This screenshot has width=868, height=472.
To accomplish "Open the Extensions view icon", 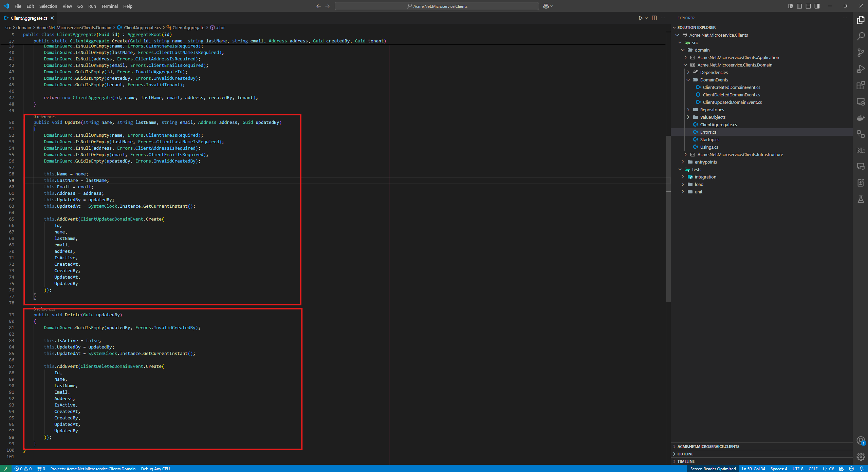I will coord(861,85).
